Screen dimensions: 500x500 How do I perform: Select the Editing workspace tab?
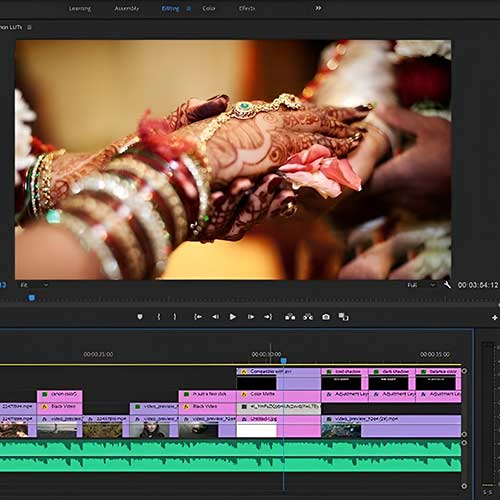(x=170, y=8)
